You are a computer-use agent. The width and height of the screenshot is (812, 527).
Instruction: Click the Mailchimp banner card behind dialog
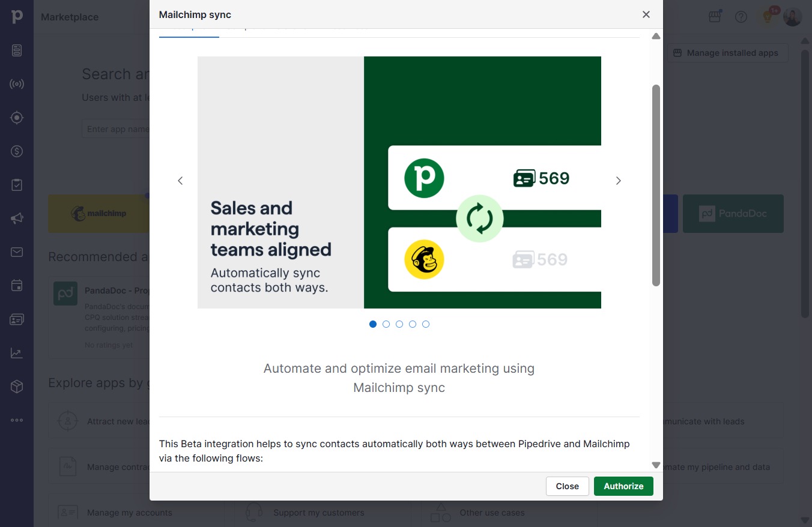pos(98,214)
